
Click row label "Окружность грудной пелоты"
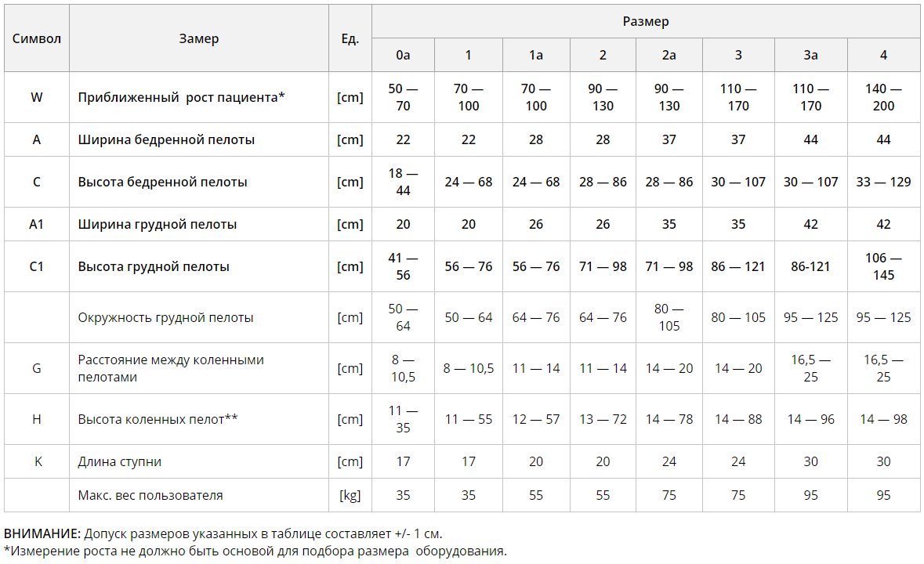click(x=165, y=317)
